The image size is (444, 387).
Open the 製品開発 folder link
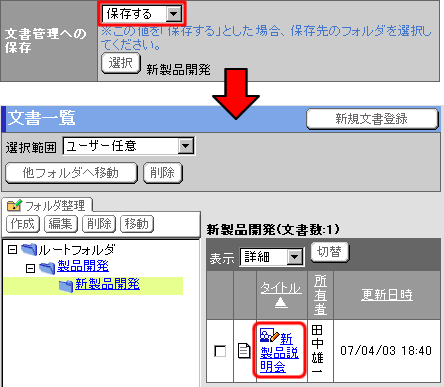coord(83,266)
